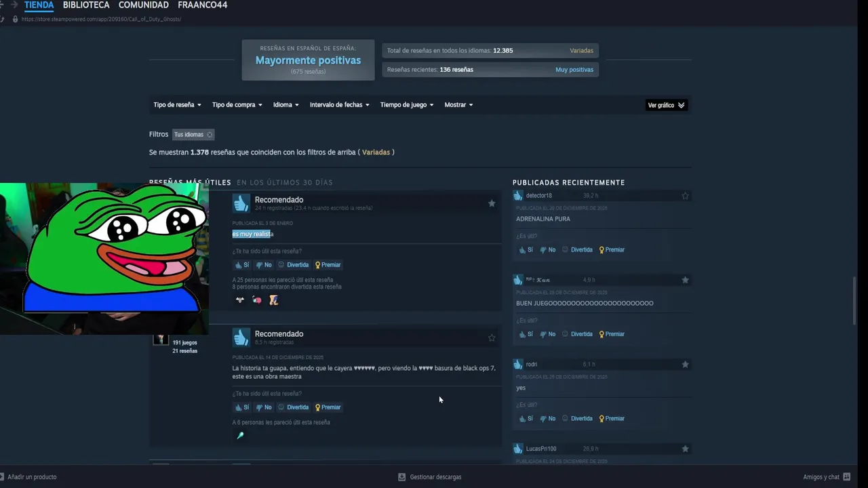Viewport: 868px width, 488px height.
Task: Vote No on La historia ta guapa review
Action: tap(264, 407)
